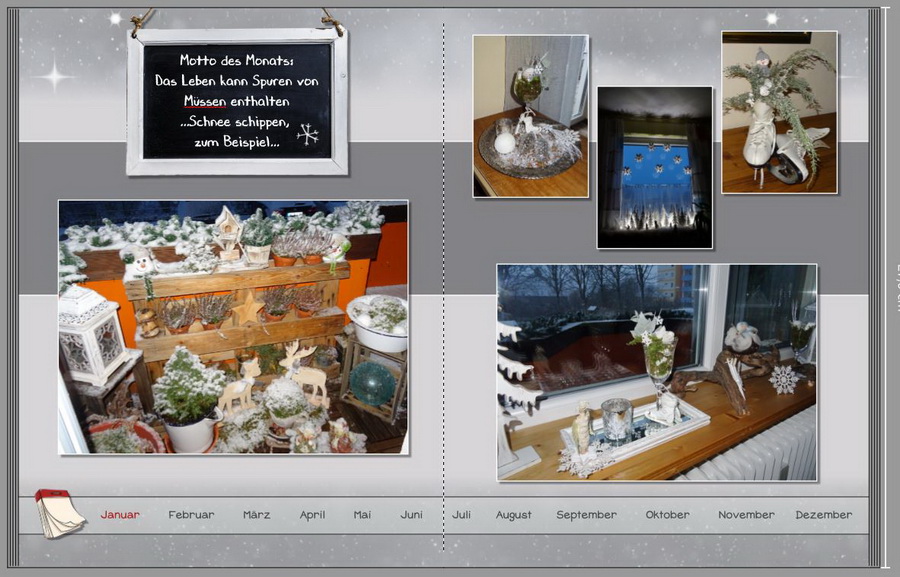This screenshot has width=900, height=577.
Task: Select the Mai month label
Action: 362,514
